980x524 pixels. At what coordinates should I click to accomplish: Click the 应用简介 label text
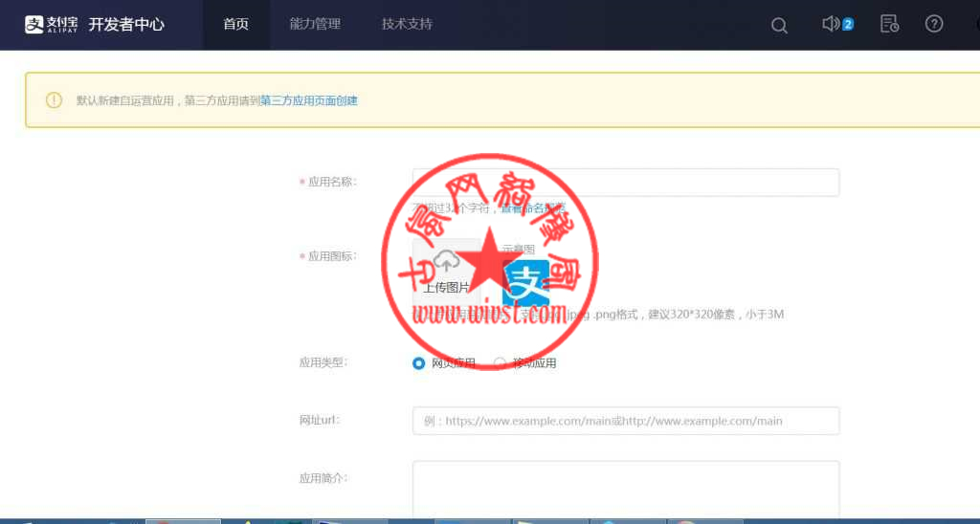tap(323, 478)
